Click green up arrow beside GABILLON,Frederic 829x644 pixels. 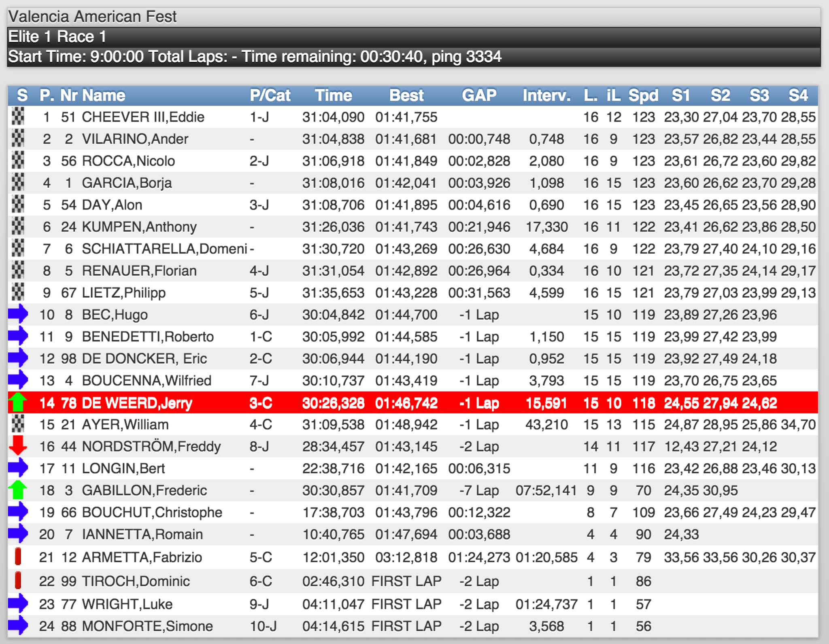(18, 490)
